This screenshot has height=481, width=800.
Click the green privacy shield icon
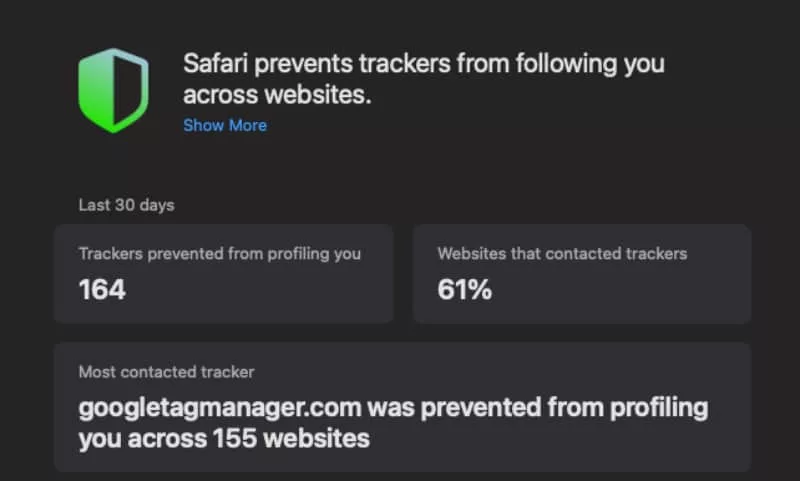113,89
